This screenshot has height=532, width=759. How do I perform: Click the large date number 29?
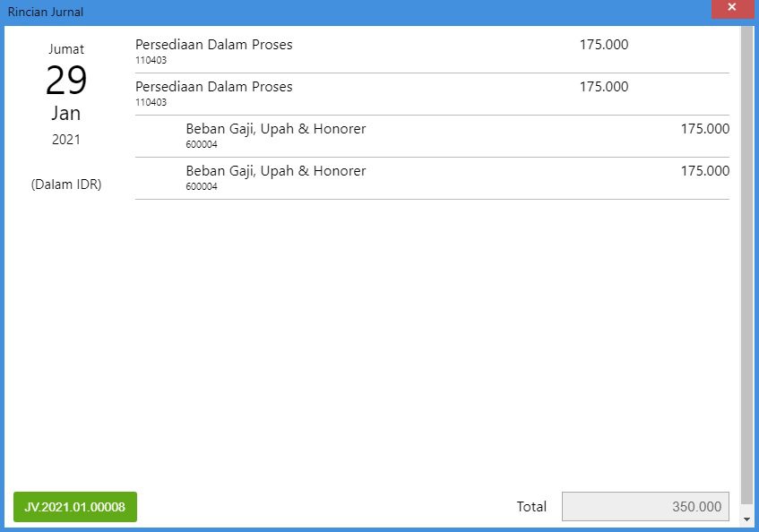(66, 82)
